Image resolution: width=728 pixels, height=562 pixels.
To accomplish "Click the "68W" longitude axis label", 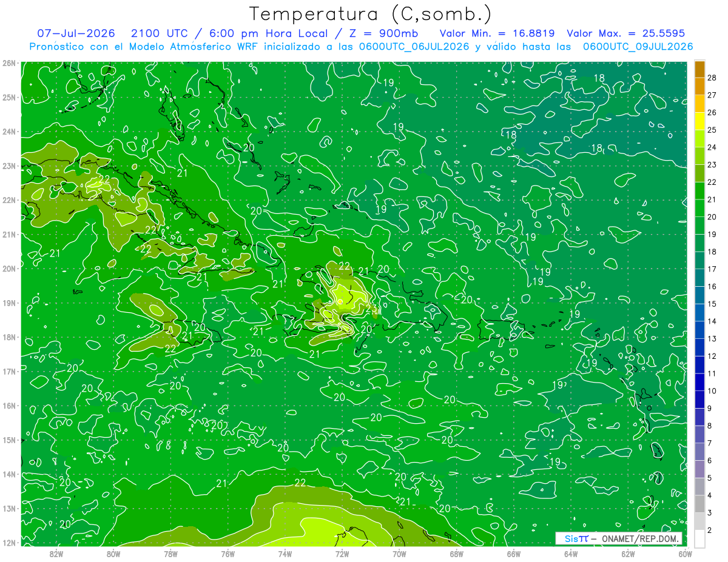I will tap(456, 554).
